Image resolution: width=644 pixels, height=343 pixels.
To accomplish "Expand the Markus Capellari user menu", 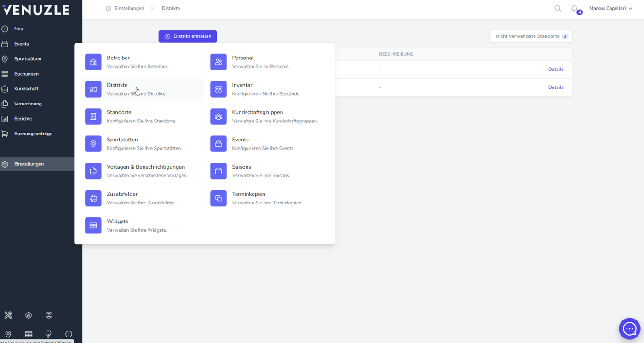I will [x=610, y=8].
